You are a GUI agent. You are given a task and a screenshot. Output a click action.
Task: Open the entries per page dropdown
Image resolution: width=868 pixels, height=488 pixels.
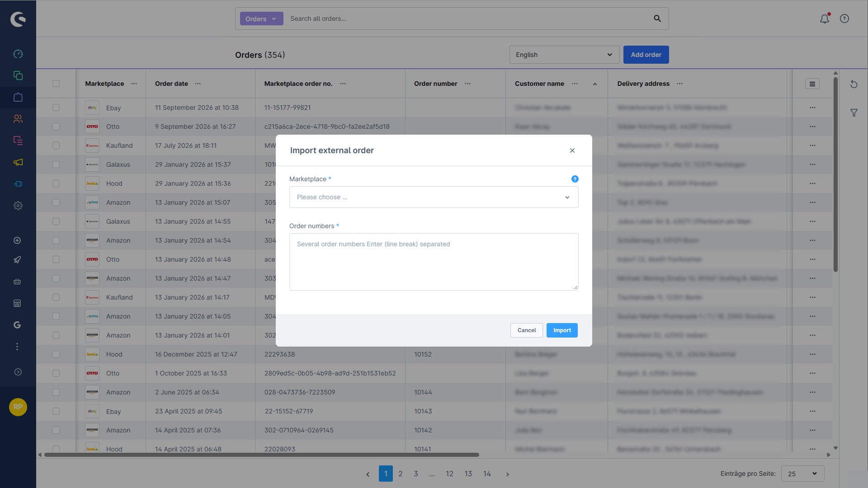(803, 474)
